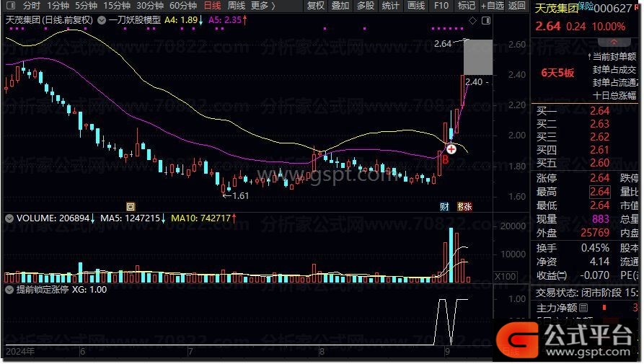Click the 现量 value 883
The width and height of the screenshot is (644, 364).
[601, 219]
